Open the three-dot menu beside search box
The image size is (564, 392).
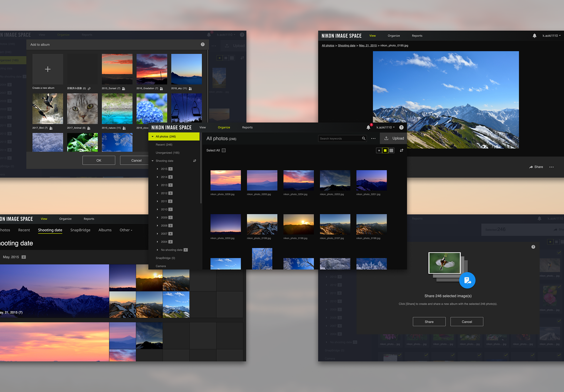373,138
